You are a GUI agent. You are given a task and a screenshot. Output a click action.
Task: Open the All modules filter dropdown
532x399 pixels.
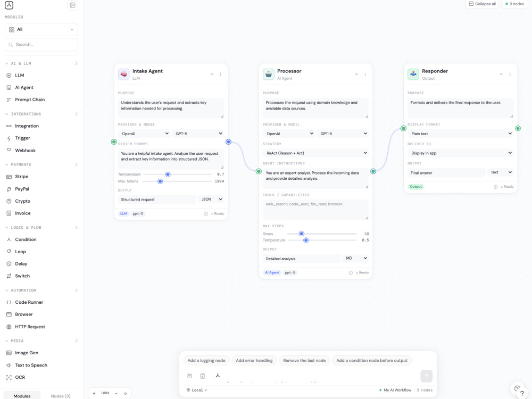click(x=41, y=29)
